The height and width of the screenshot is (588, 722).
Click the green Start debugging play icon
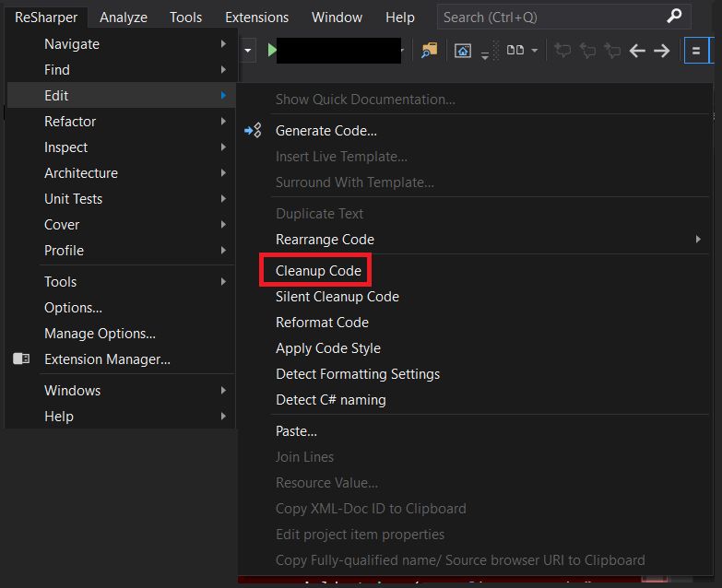272,50
